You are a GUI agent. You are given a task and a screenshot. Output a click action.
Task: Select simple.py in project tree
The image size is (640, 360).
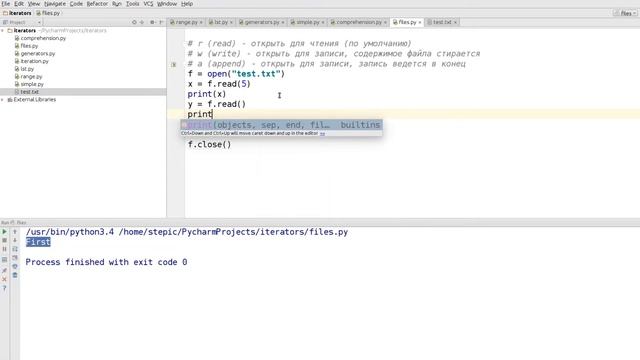(x=29, y=84)
